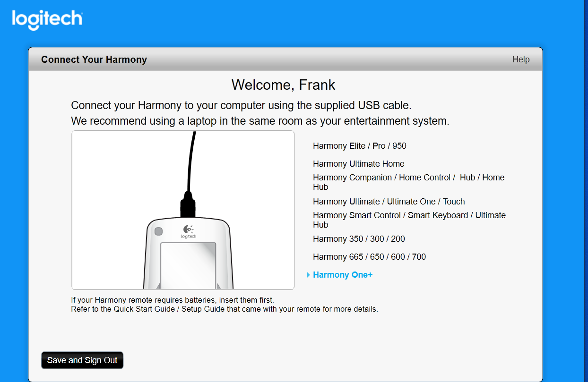Click the Connect Your Harmony heading
Image resolution: width=588 pixels, height=382 pixels.
coord(94,59)
